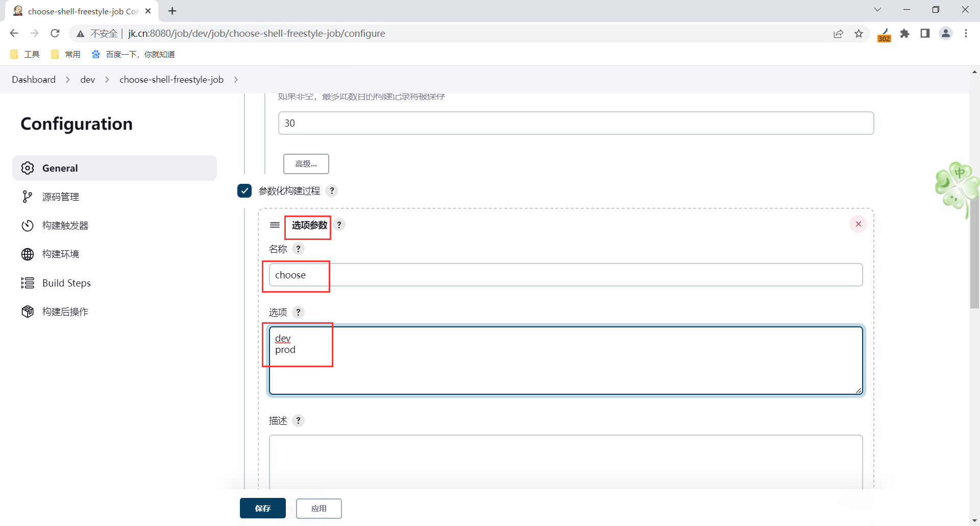Go to Dashboard breadcrumb
The width and height of the screenshot is (980, 526).
[34, 80]
